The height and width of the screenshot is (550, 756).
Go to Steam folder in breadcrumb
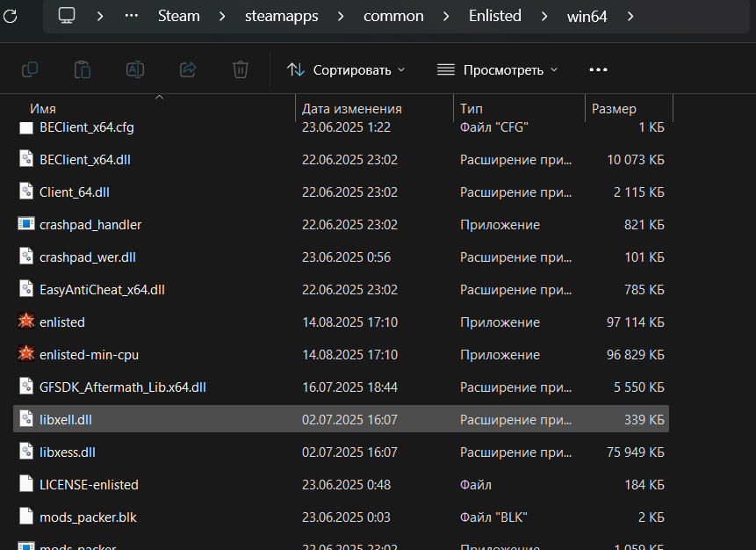[179, 16]
